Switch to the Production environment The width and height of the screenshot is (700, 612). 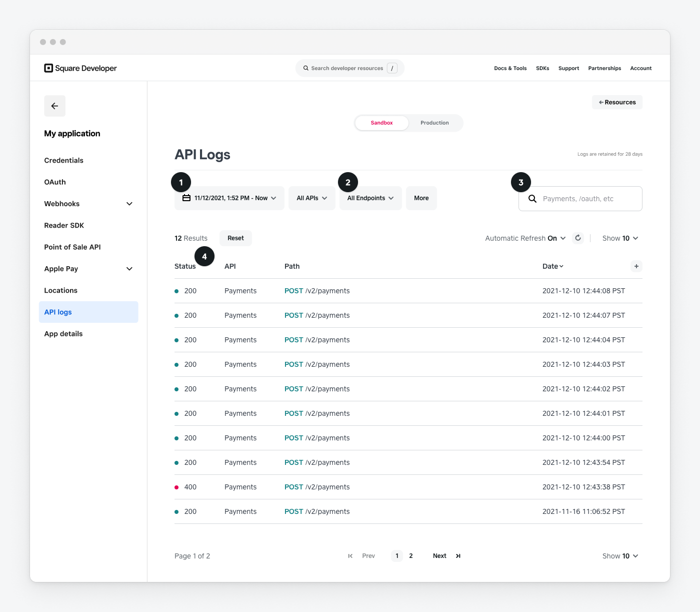[x=434, y=123]
